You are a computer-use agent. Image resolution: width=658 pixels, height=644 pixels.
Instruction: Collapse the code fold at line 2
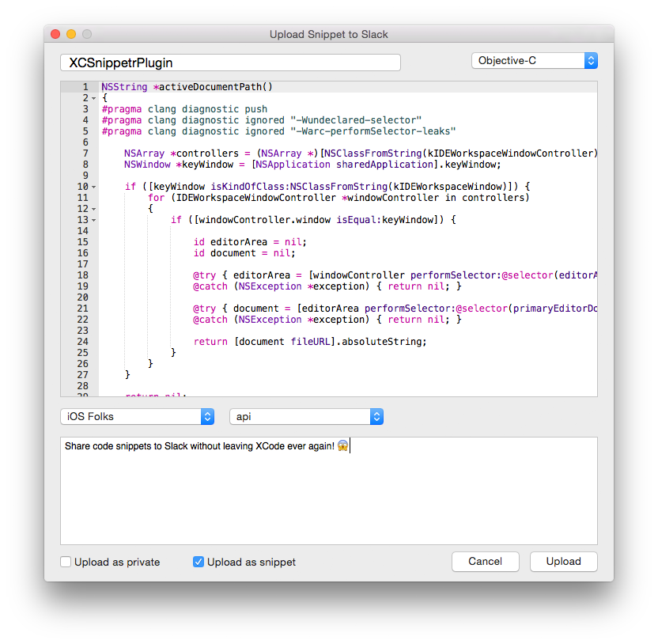click(94, 98)
